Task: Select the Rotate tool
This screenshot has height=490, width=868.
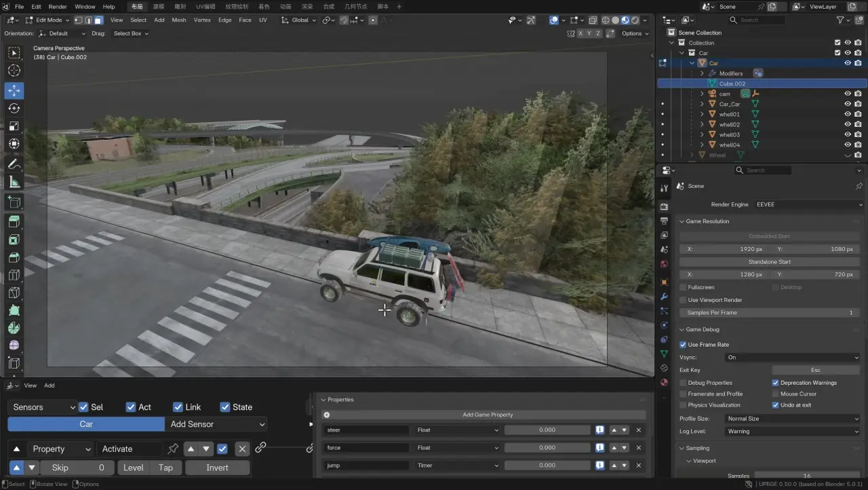Action: (14, 108)
